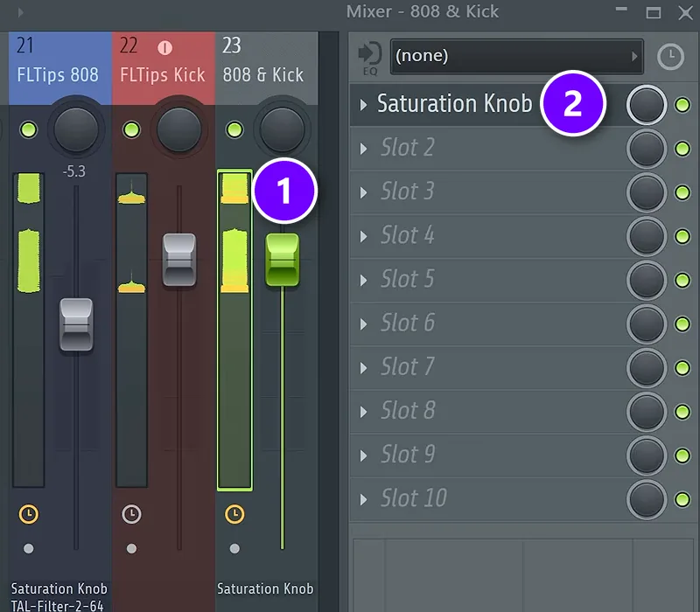Disable the Saturation Knob effect LED
Screen dimensions: 700x612
click(x=682, y=105)
